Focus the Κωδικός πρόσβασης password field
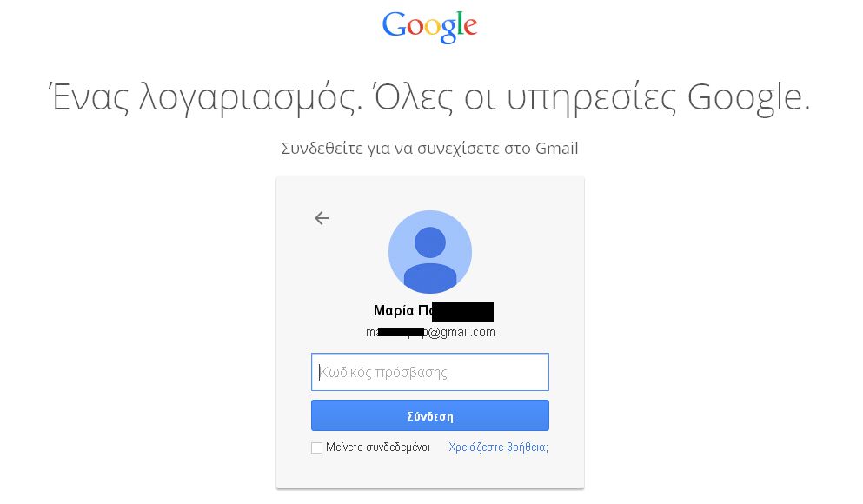The height and width of the screenshot is (504, 863). [x=430, y=372]
